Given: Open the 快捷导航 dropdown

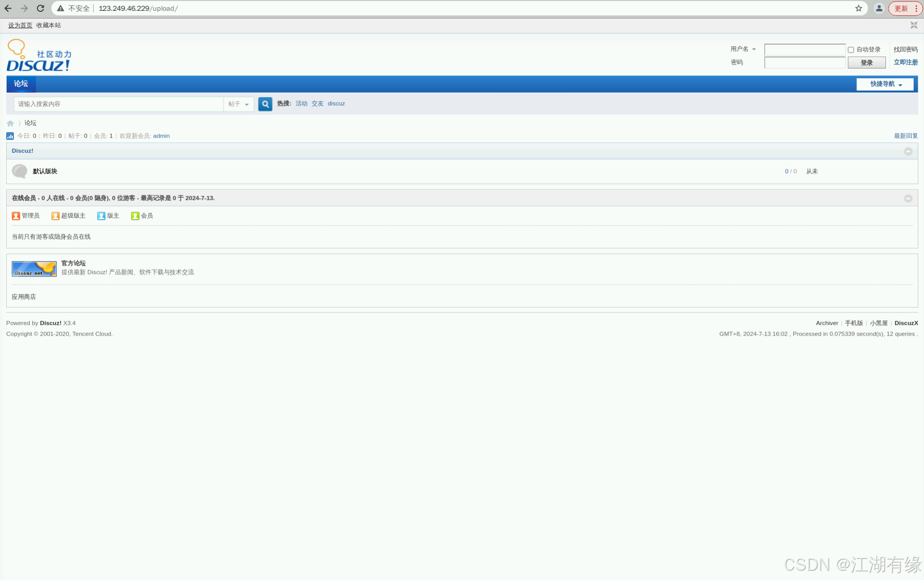Looking at the screenshot, I should coord(885,84).
